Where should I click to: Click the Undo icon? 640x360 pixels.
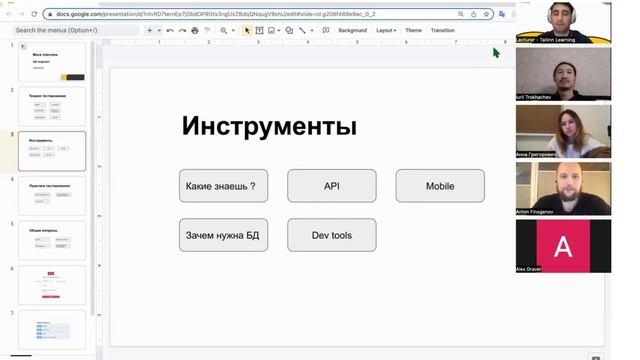[170, 30]
